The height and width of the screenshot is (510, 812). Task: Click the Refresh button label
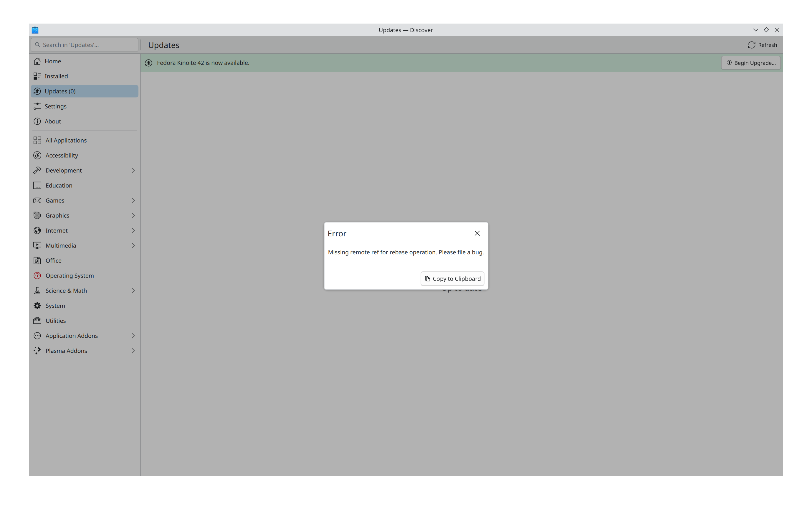click(767, 45)
